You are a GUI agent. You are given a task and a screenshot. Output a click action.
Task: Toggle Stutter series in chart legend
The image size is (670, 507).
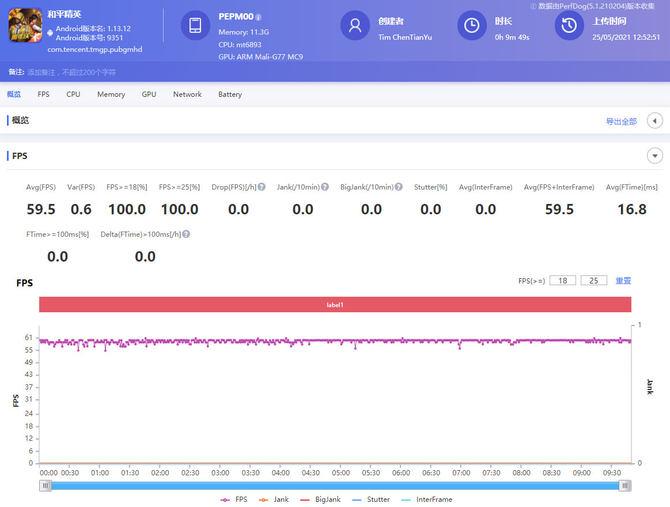click(x=370, y=499)
